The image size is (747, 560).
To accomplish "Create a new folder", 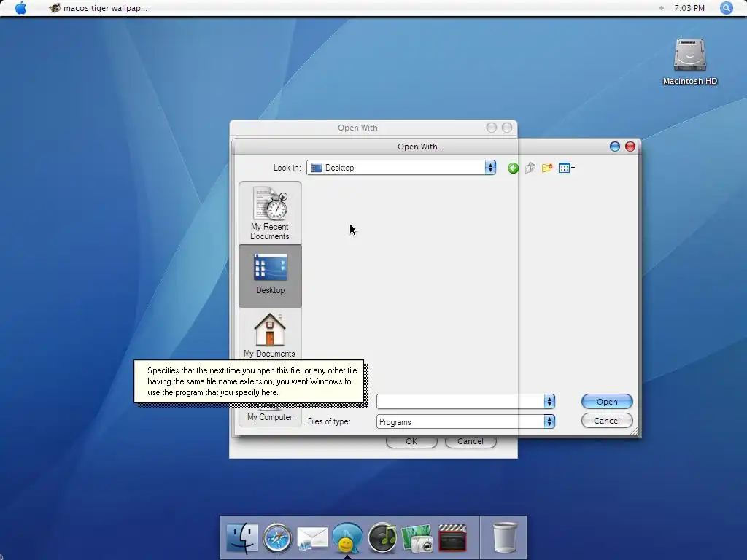I will [x=547, y=168].
